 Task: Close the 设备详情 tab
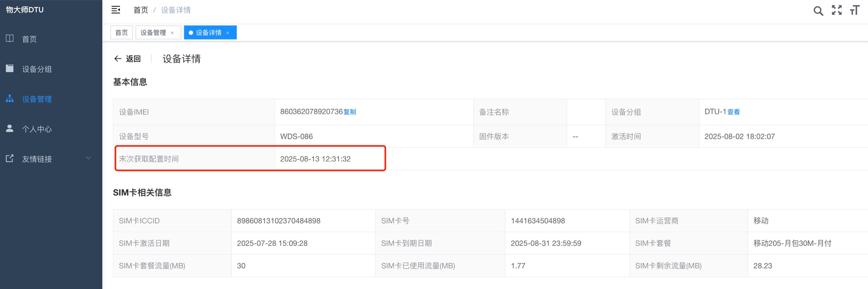[228, 33]
